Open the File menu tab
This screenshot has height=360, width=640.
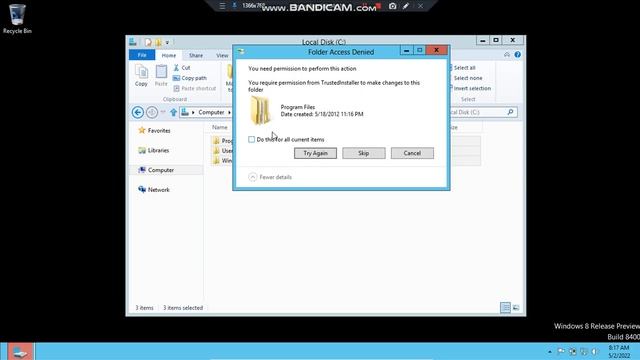142,55
